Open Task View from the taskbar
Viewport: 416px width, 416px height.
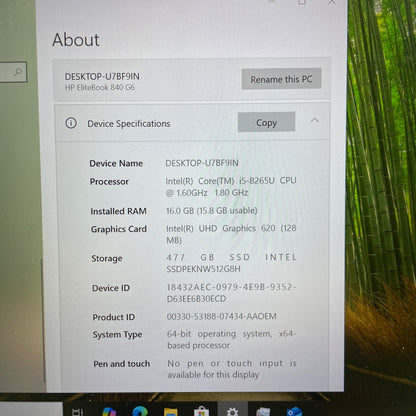click(78, 412)
